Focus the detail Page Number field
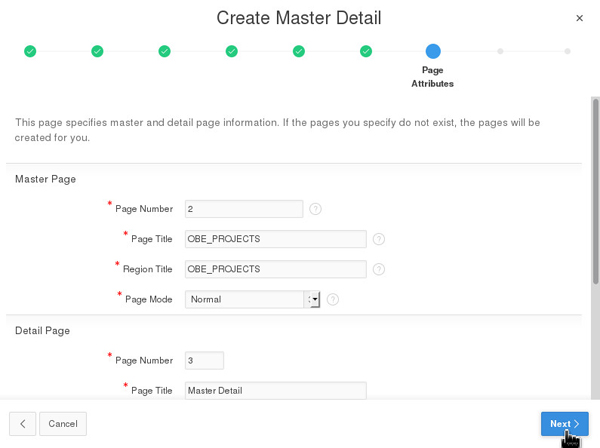Screen dimensions: 600x448 [x=204, y=360]
